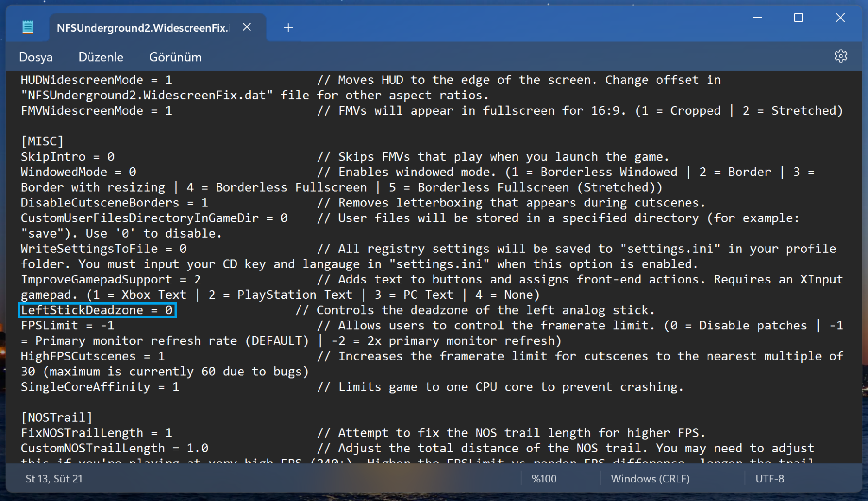
Task: Open the Dosya menu
Action: [36, 57]
